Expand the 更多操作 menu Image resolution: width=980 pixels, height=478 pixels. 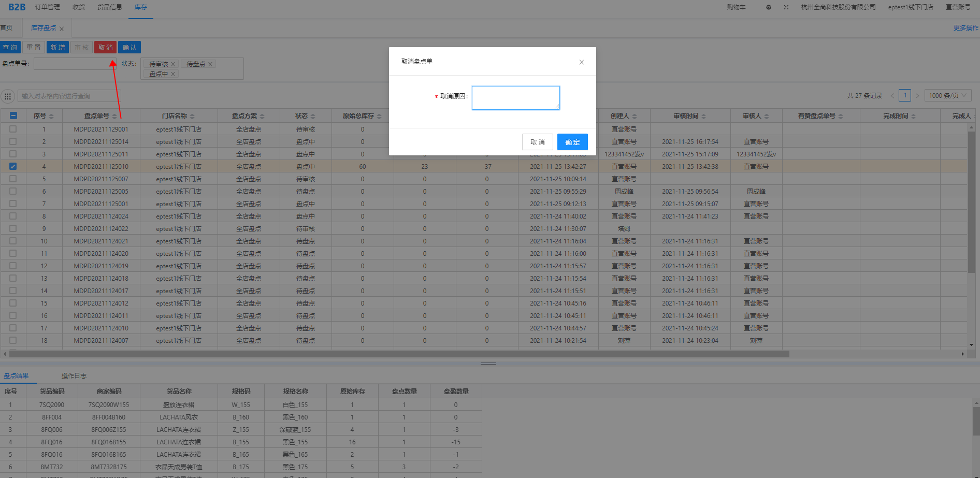pyautogui.click(x=965, y=28)
